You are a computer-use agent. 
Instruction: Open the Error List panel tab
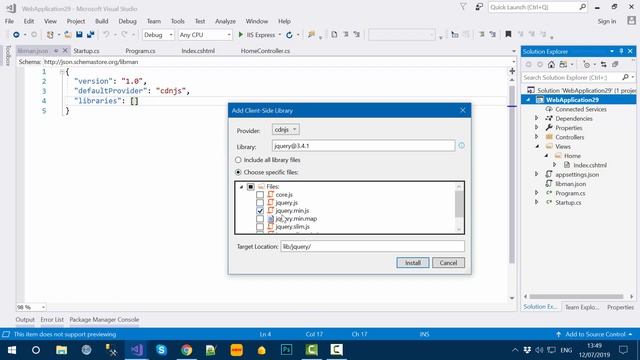52,320
